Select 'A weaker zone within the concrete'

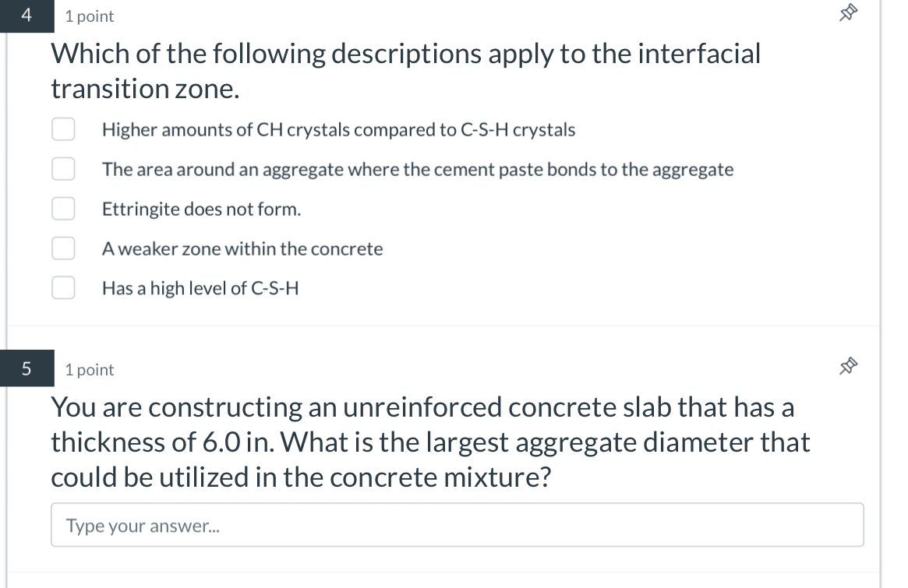click(63, 248)
